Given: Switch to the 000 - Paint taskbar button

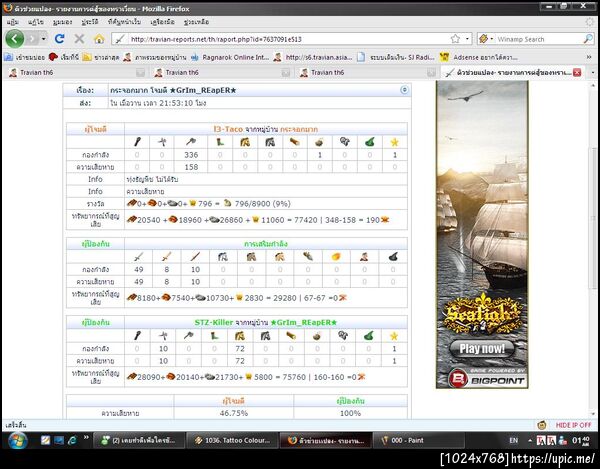Looking at the screenshot, I should (418, 440).
